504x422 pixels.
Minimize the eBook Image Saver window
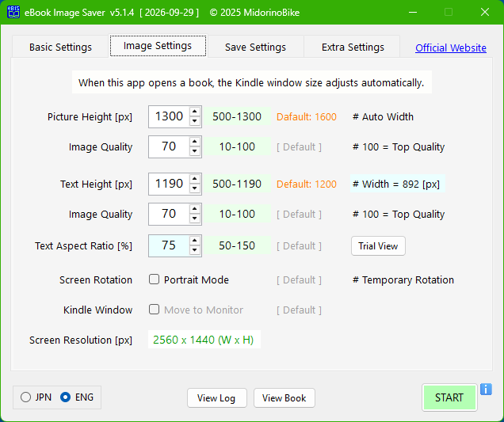tap(413, 12)
